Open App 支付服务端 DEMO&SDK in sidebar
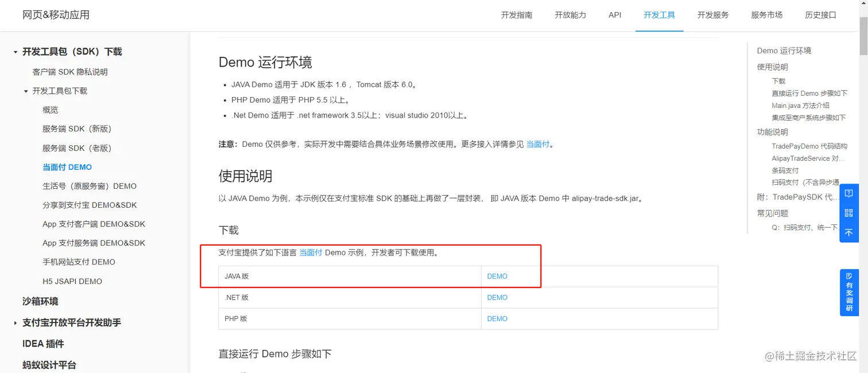868x373 pixels. (94, 243)
